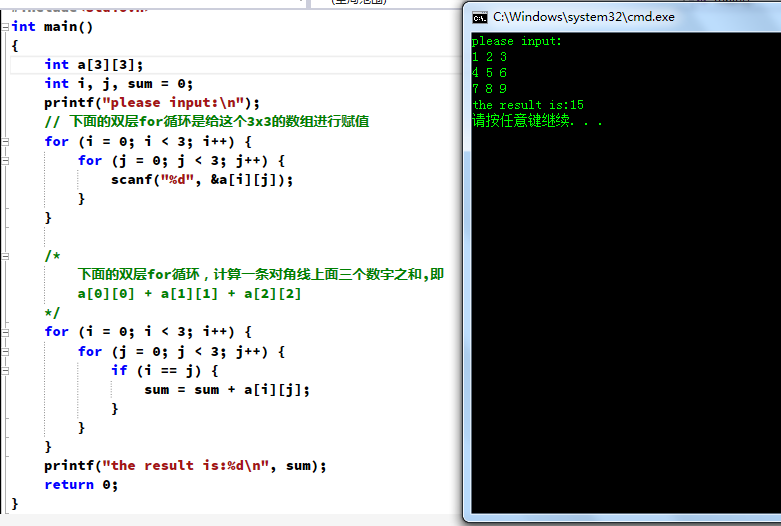
Task: Click the int main() declaration text
Action: [52, 27]
